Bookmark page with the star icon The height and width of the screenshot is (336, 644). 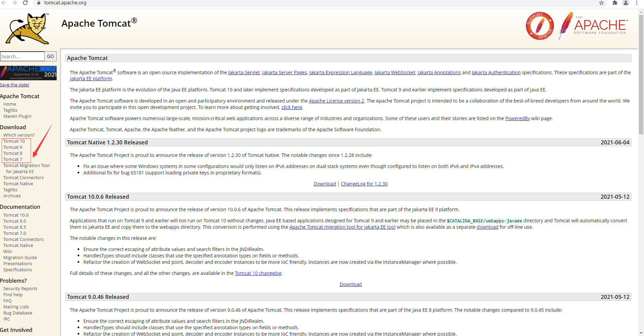pos(601,3)
